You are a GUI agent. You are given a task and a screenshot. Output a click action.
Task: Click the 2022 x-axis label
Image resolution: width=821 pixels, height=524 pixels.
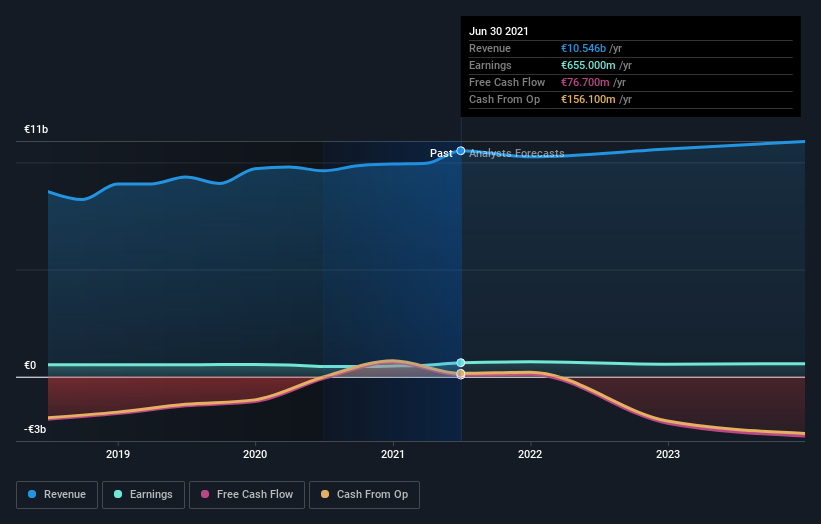(530, 454)
